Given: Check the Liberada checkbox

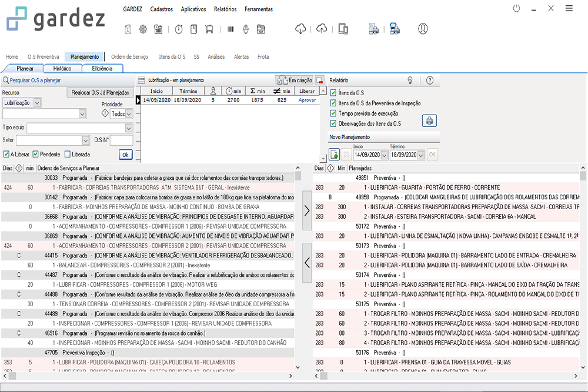Looking at the screenshot, I should (x=68, y=154).
